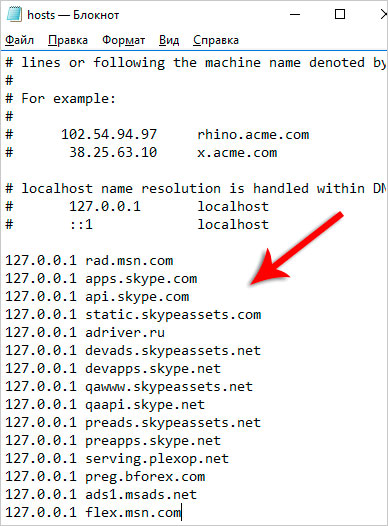Click the rhino.acme.com example text
This screenshot has width=388, height=526.
(x=253, y=135)
